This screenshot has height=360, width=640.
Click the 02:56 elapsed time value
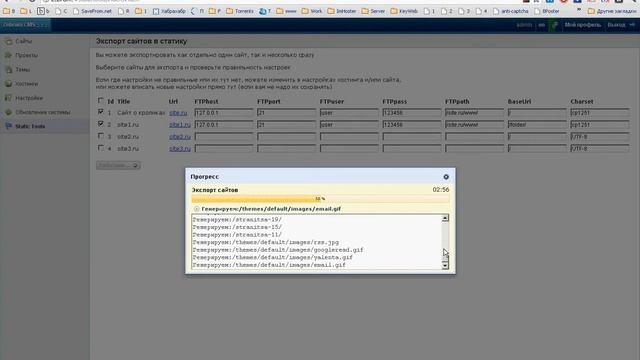coord(441,190)
